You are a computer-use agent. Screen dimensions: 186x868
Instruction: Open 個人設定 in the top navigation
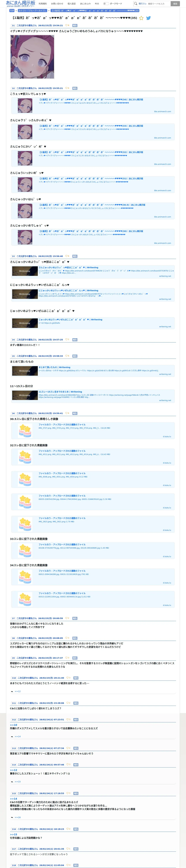pyautogui.click(x=72, y=4)
